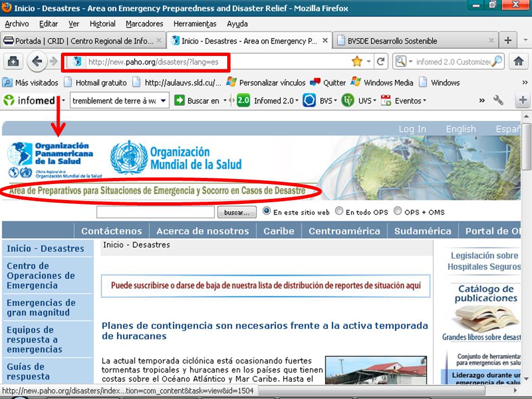
Task: Click the toolbar button left of Back
Action: [x=13, y=62]
